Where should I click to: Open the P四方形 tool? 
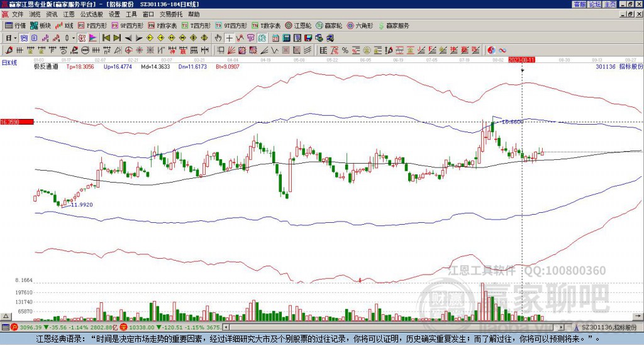coord(92,25)
